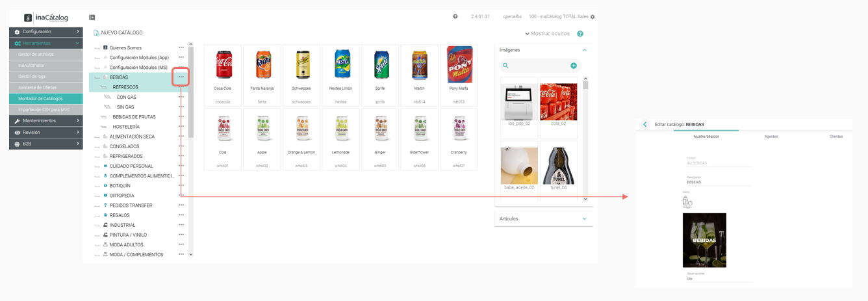Viewport: 868px width, 301px height.
Task: Open options menu for PINTURA / VINILO
Action: pos(181,235)
